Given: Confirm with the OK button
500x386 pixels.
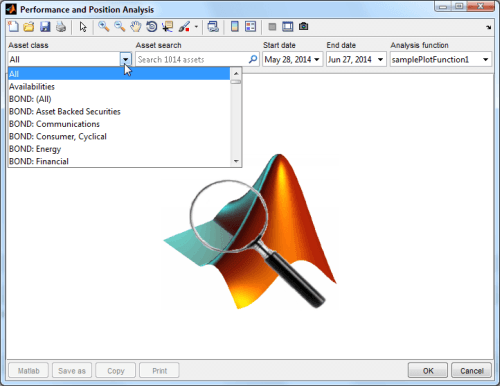Looking at the screenshot, I should [428, 371].
